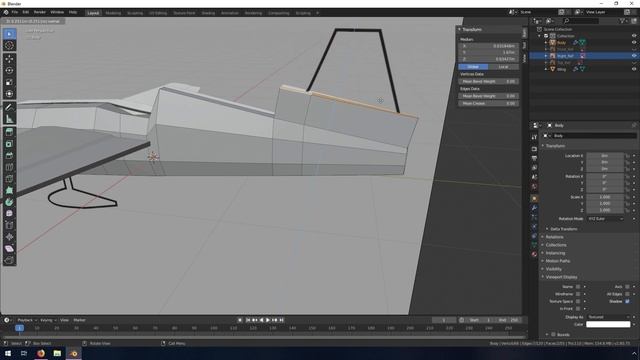The height and width of the screenshot is (360, 640).
Task: Select the Annotate pencil tool
Action: [9, 107]
